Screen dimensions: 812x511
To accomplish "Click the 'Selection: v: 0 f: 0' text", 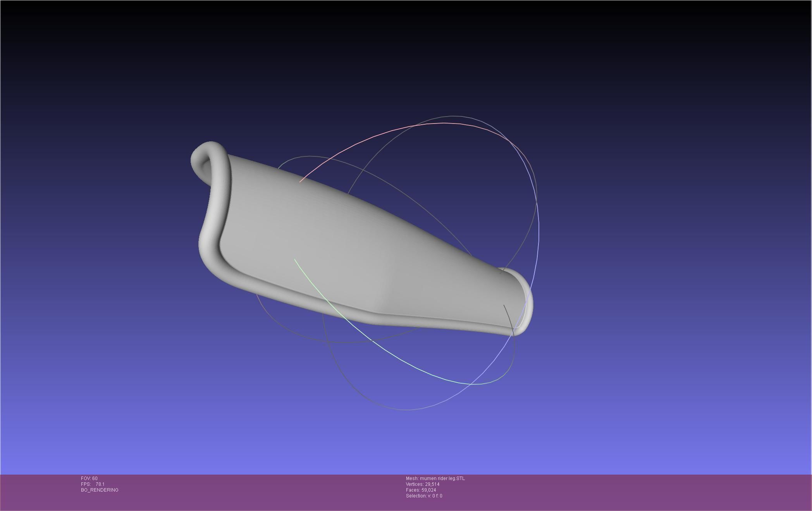I will [424, 496].
